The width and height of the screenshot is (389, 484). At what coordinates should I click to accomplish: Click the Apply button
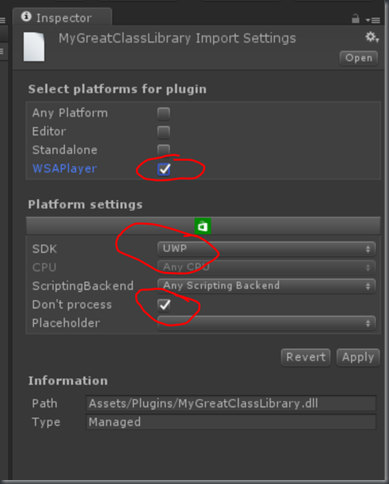(358, 357)
